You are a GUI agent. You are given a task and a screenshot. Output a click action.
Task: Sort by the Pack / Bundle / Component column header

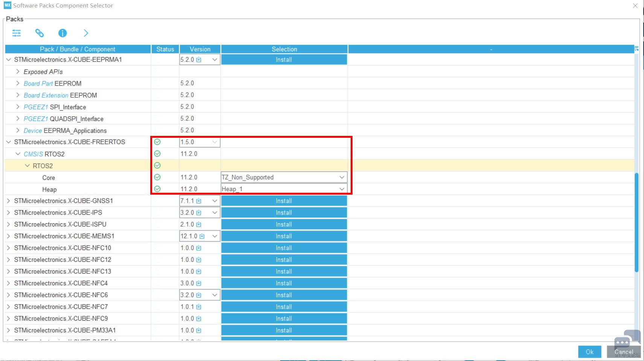pos(78,49)
